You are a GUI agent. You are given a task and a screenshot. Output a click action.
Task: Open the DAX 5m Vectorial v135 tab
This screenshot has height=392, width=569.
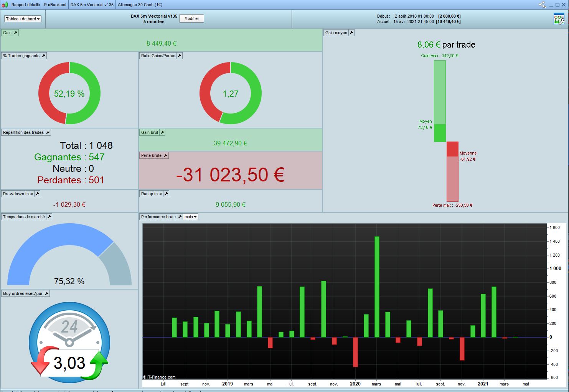point(92,5)
